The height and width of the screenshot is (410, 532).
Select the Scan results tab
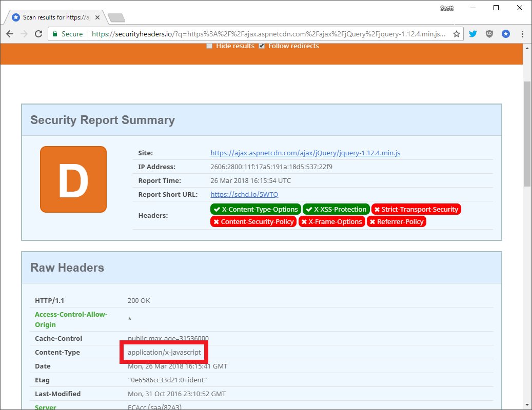56,17
